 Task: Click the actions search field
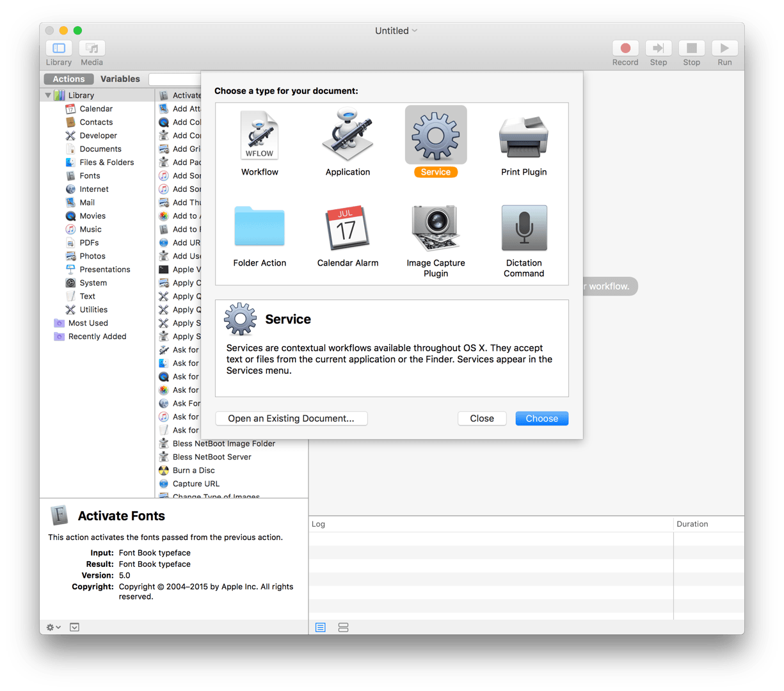point(174,79)
